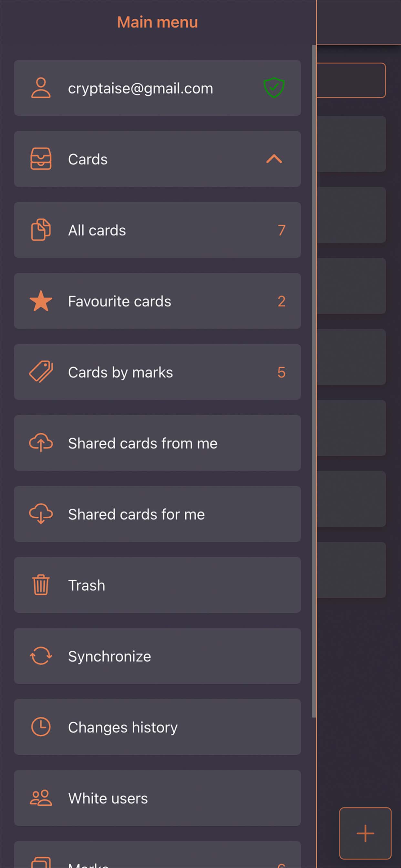The image size is (401, 868).
Task: Open Favourite cards menu item
Action: (157, 301)
